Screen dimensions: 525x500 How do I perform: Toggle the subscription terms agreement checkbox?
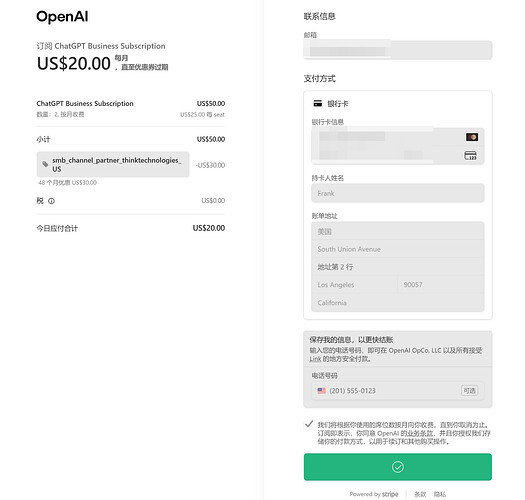tap(309, 424)
